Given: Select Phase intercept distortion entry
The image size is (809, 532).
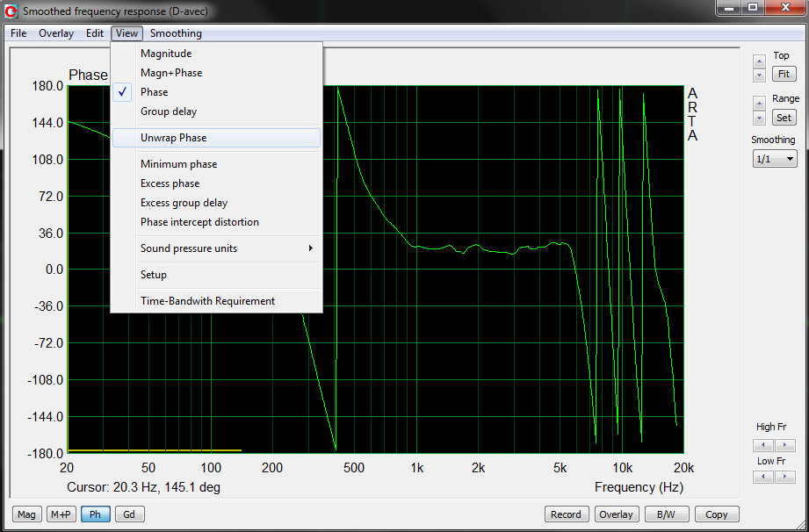Looking at the screenshot, I should [x=217, y=222].
